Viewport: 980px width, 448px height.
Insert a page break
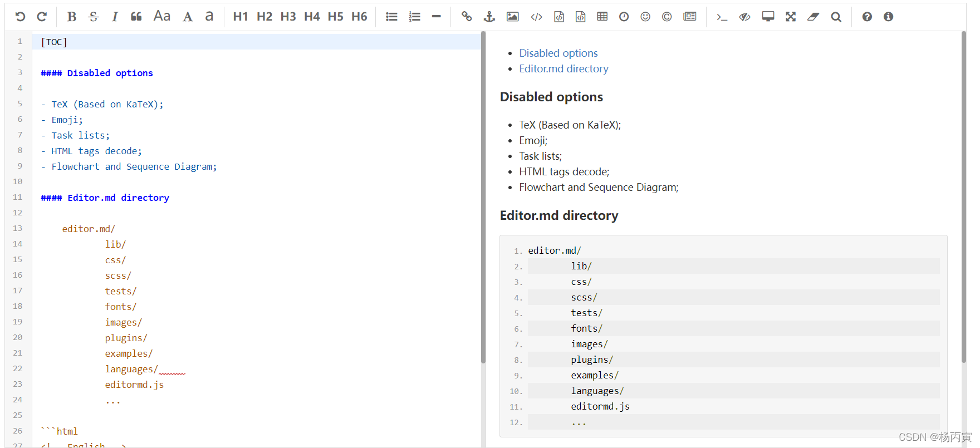pos(690,17)
